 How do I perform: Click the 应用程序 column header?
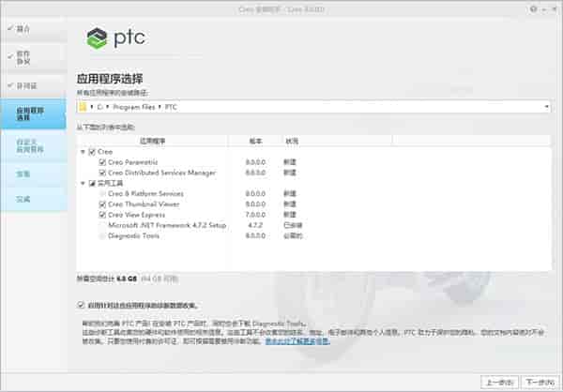pos(153,141)
